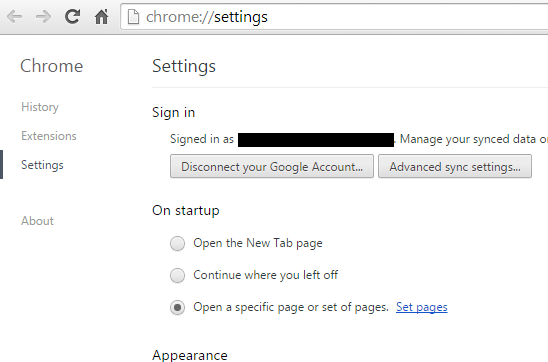Select Settings in the Chrome sidebar
This screenshot has height=362, width=548.
point(42,165)
